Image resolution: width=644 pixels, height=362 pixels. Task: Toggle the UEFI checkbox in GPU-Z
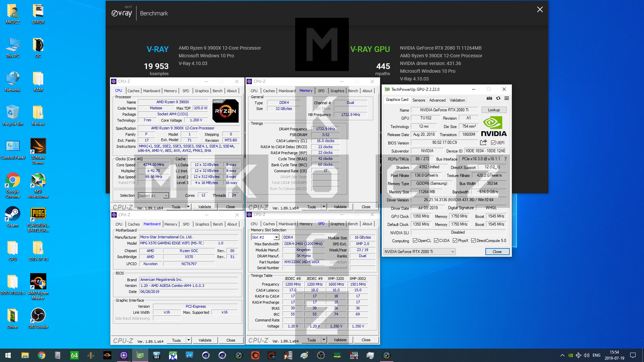point(493,142)
